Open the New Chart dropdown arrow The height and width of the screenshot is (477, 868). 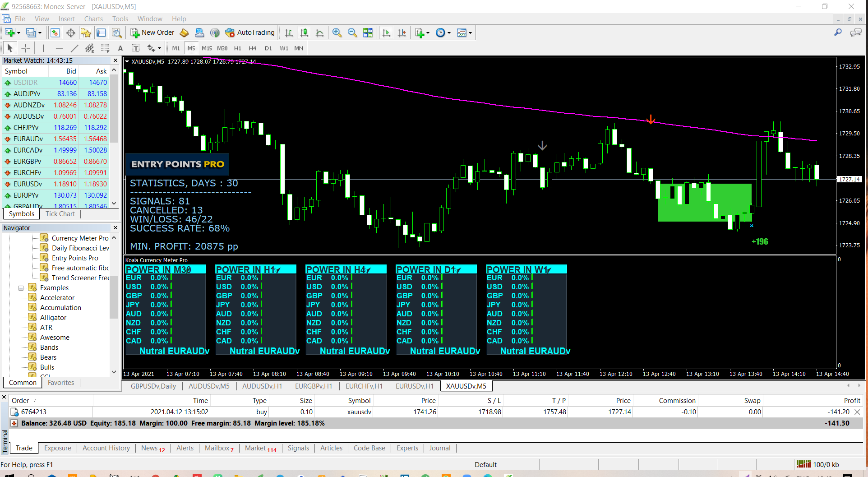pyautogui.click(x=18, y=33)
